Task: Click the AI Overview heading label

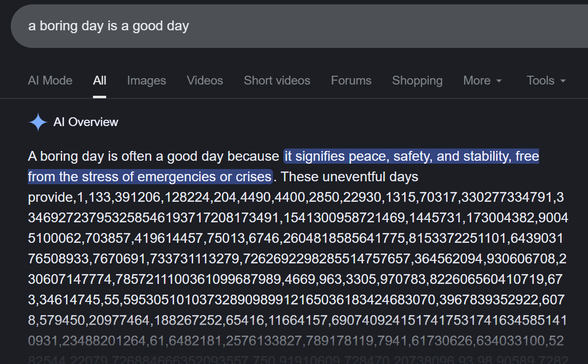Action: tap(86, 122)
